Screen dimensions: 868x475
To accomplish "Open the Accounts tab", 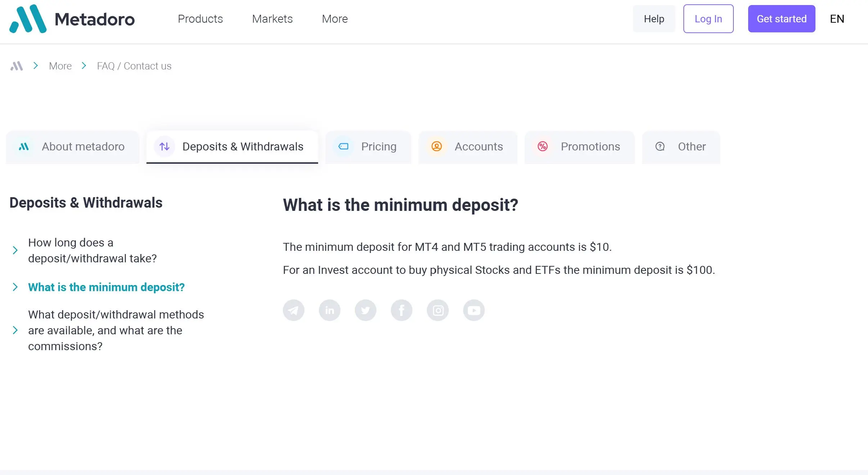I will [468, 147].
